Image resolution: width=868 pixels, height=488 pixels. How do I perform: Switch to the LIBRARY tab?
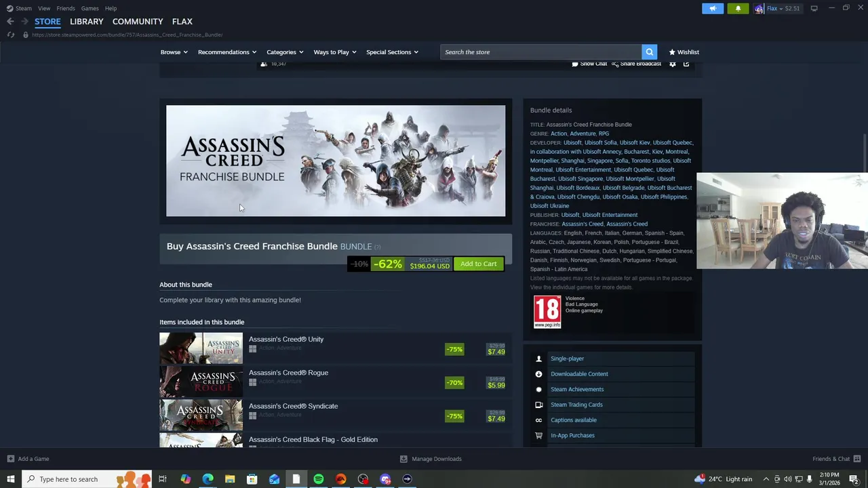(87, 22)
